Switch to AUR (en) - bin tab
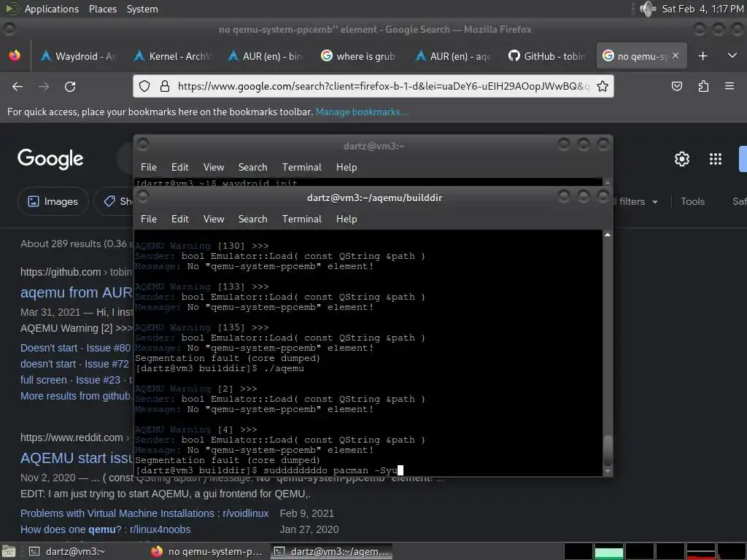This screenshot has height=560, width=747. (266, 56)
